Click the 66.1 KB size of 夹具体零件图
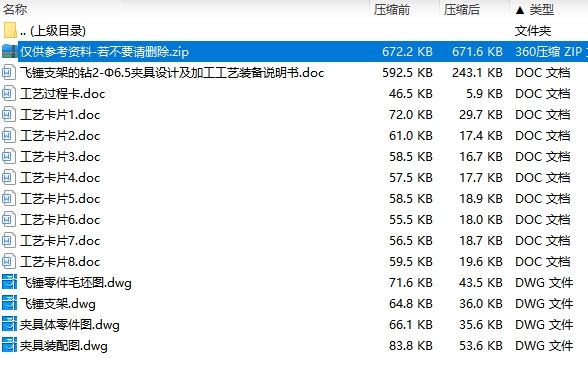588x373 pixels. [x=411, y=324]
